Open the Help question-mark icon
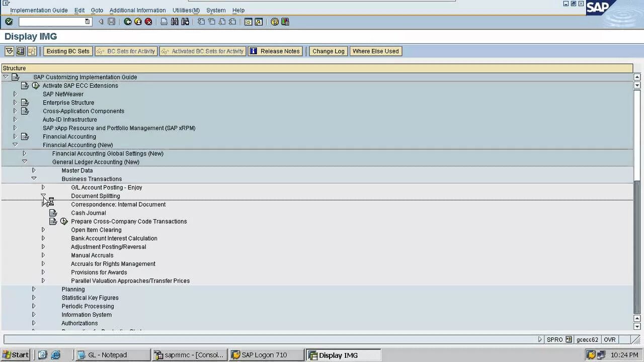Screen dimensions: 644x362 point(275,22)
